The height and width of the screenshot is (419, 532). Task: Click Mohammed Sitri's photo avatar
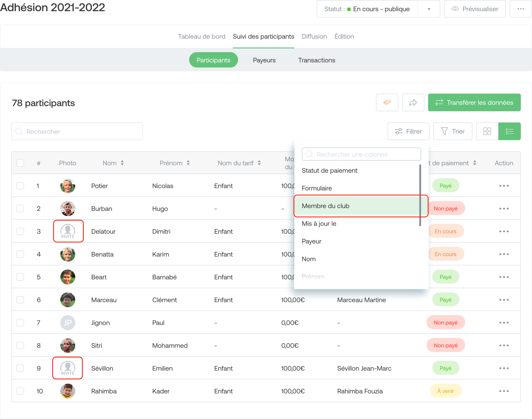pyautogui.click(x=68, y=345)
